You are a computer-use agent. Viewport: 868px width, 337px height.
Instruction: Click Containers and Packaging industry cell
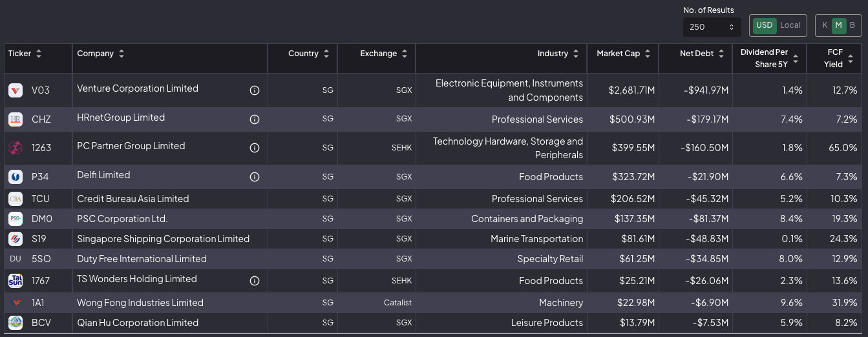pyautogui.click(x=527, y=219)
